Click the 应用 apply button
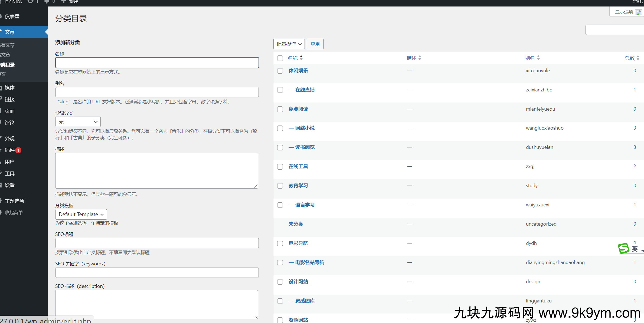This screenshot has width=644, height=323. [x=315, y=44]
